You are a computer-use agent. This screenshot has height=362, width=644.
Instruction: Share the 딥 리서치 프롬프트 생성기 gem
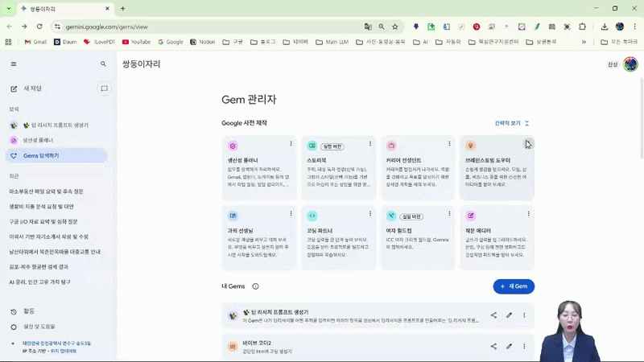point(493,315)
